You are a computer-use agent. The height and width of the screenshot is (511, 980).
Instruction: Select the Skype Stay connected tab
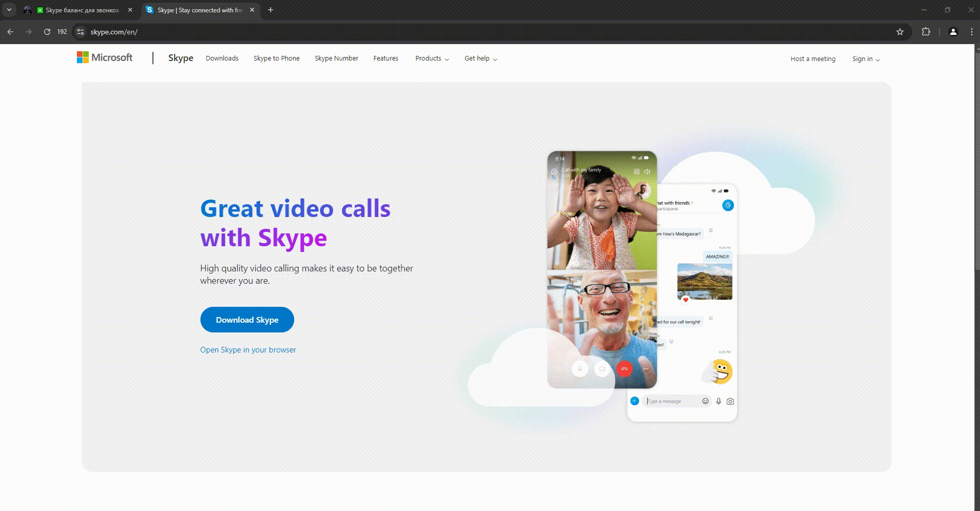click(200, 10)
